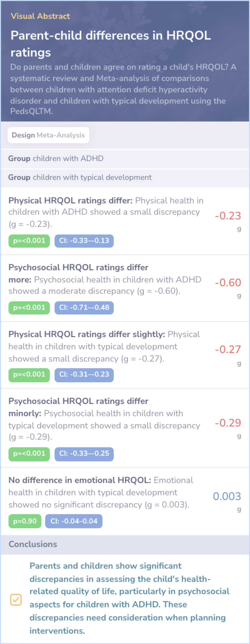The image size is (250, 644).
Task: Click the p=0.90 badge
Action: [25, 521]
